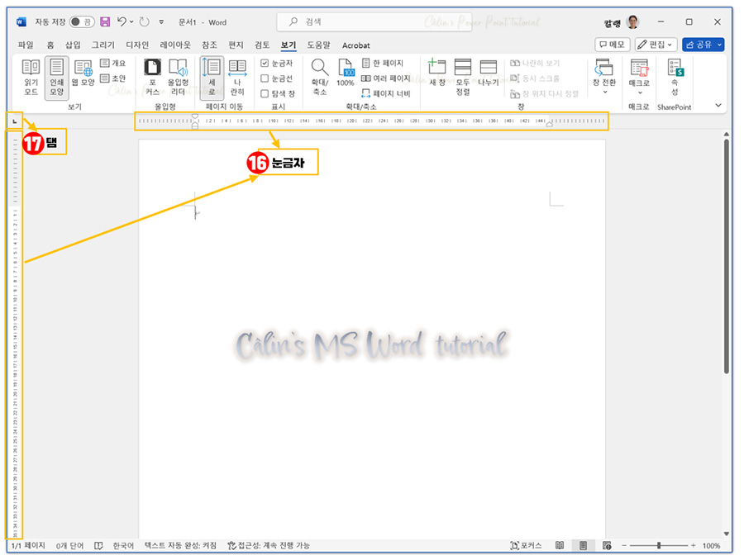Click page count 1/1 페이지 in status bar

tap(28, 546)
